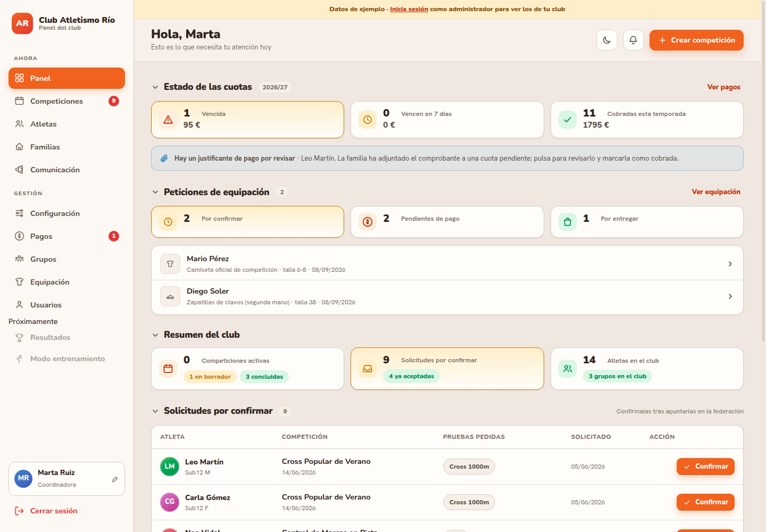Click the Pendientes de pago icon
The height and width of the screenshot is (532, 766).
368,222
